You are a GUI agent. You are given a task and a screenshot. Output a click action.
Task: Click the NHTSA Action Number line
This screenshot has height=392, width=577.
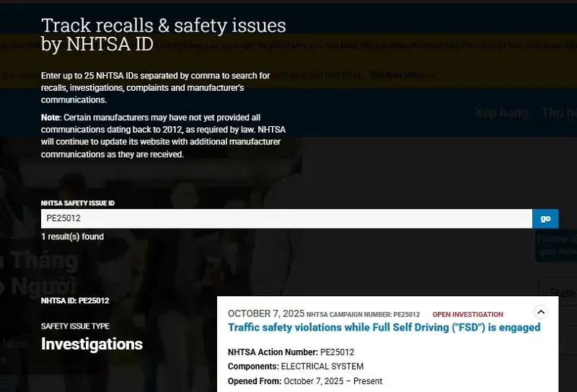coord(291,352)
